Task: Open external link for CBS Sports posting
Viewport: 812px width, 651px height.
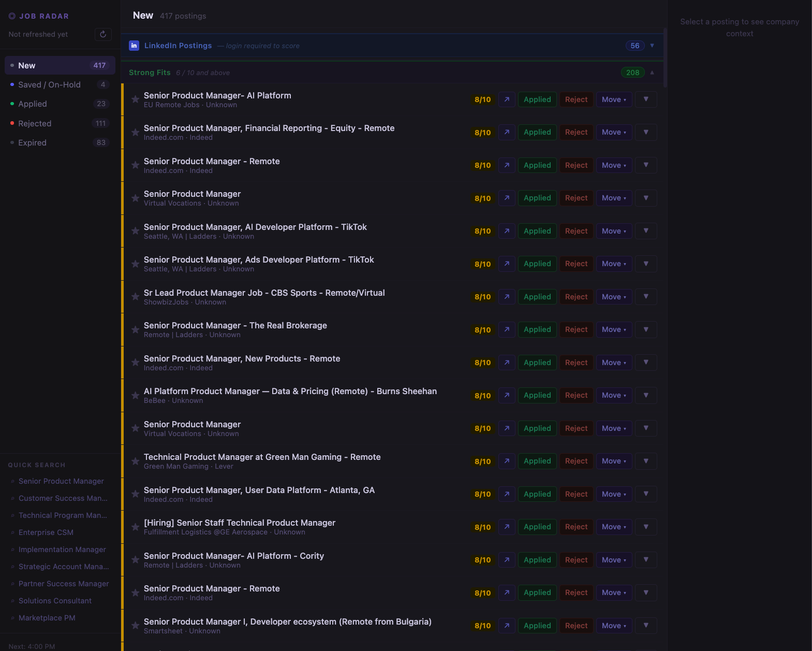Action: coord(507,297)
